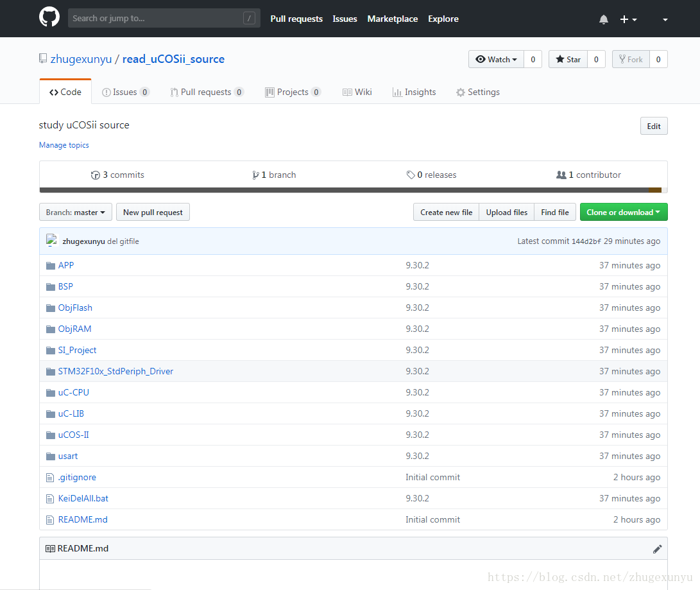The image size is (700, 590).
Task: Open zhugexunyu owner link
Action: [x=81, y=59]
